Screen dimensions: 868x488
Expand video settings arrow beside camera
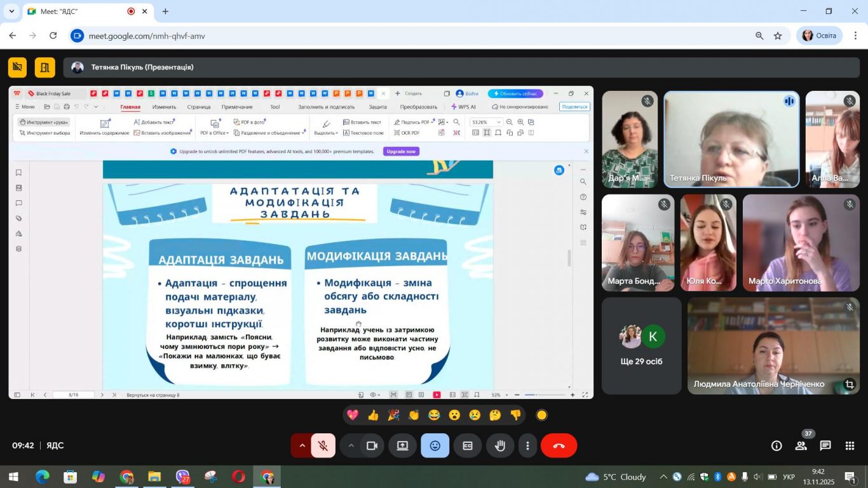click(351, 446)
